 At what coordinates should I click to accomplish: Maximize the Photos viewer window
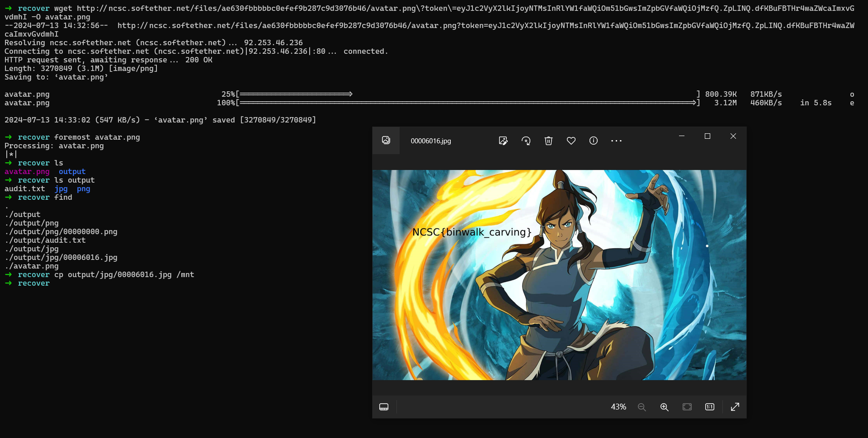point(708,136)
